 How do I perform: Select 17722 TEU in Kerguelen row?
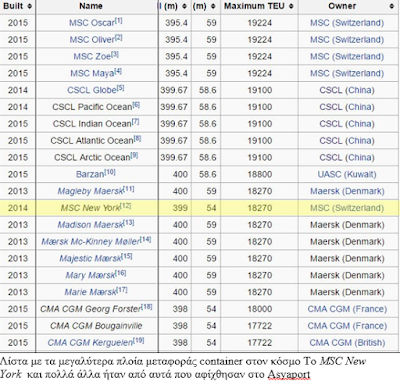click(260, 342)
